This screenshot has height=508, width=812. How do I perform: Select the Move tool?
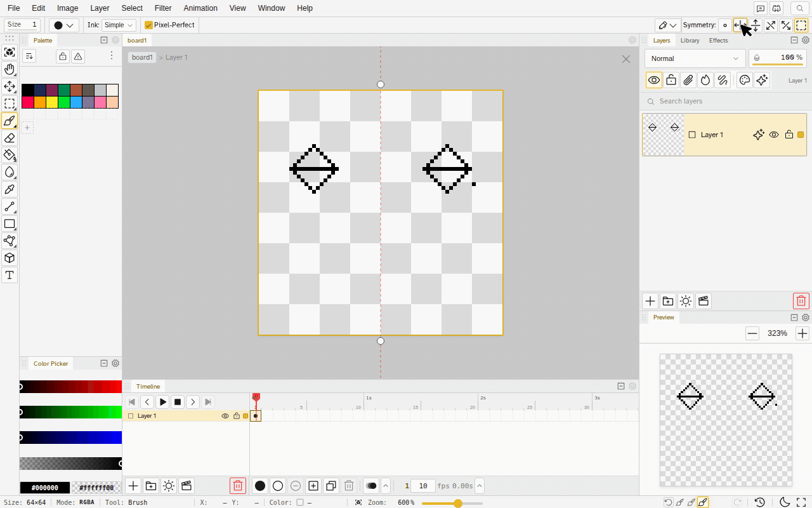pos(10,86)
